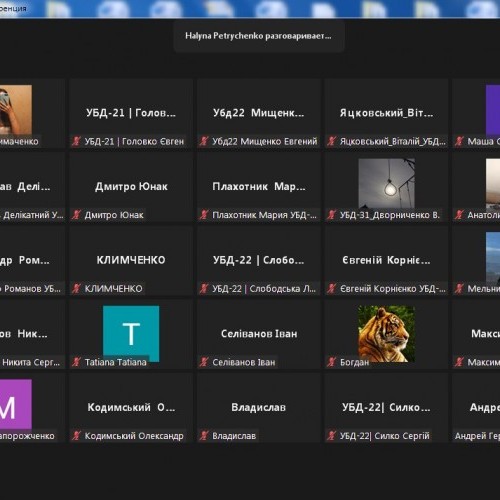This screenshot has height=500, width=500.
Task: Click the Делікатний У... name label
Action: click(32, 215)
